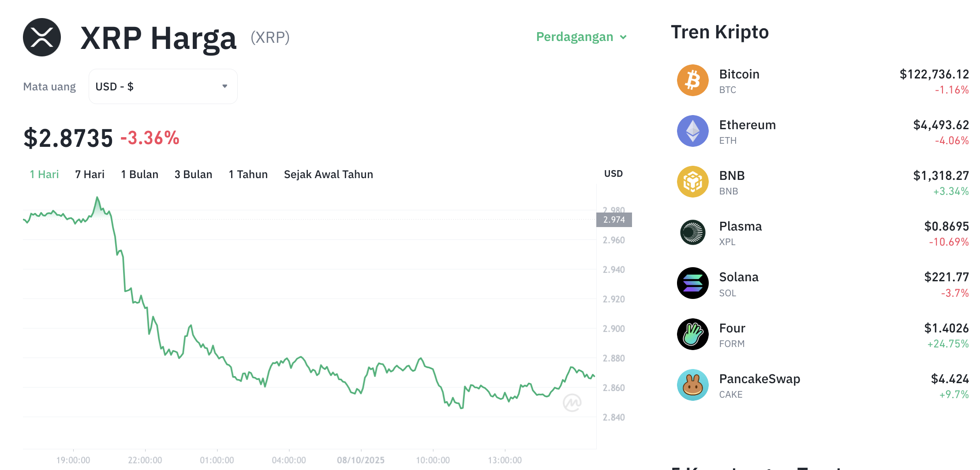Expand the Perdagangan dropdown menu

click(581, 37)
